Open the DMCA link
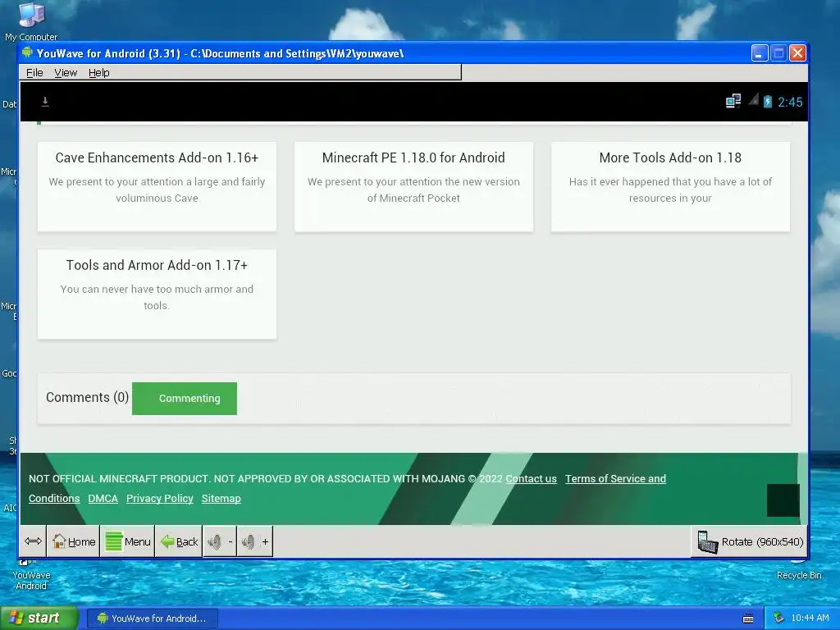The image size is (840, 630). coord(103,498)
